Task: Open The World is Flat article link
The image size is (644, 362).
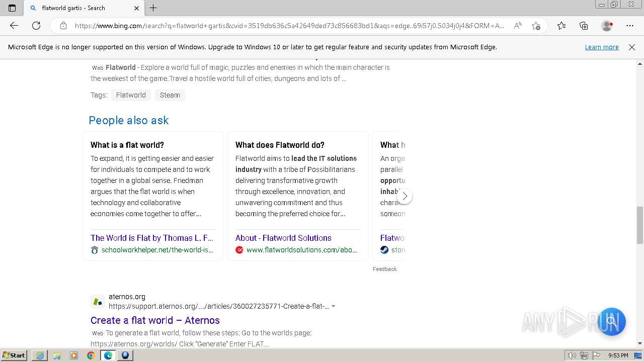Action: click(152, 238)
